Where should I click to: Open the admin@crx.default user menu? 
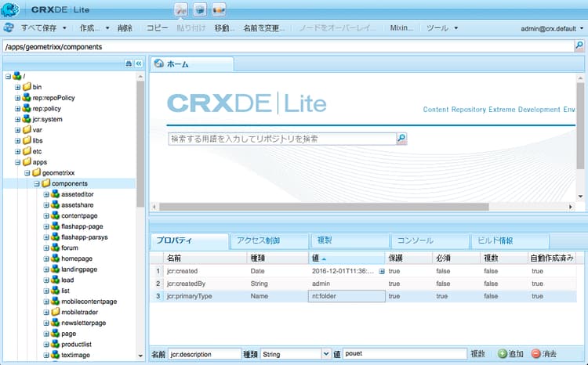552,28
